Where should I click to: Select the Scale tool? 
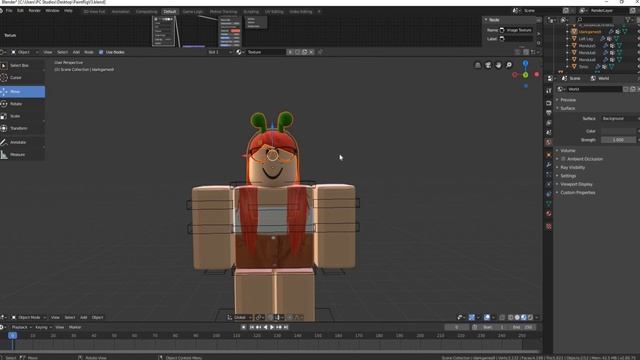[22, 116]
